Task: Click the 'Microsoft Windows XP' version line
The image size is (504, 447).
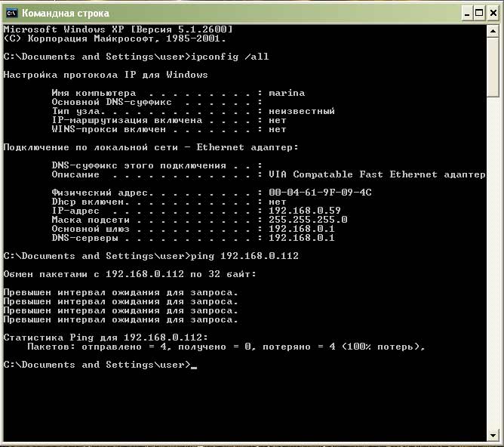Action: coord(118,29)
